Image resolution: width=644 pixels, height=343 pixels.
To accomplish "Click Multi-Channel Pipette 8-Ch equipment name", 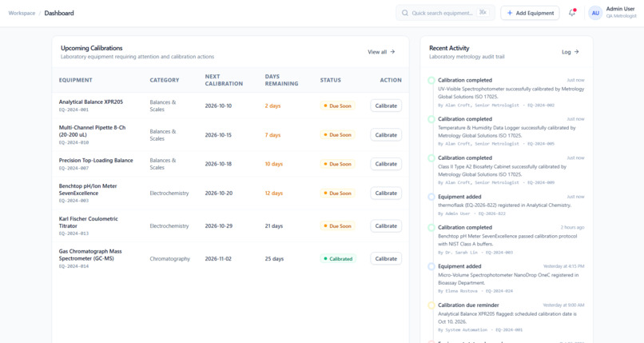I will coord(92,131).
